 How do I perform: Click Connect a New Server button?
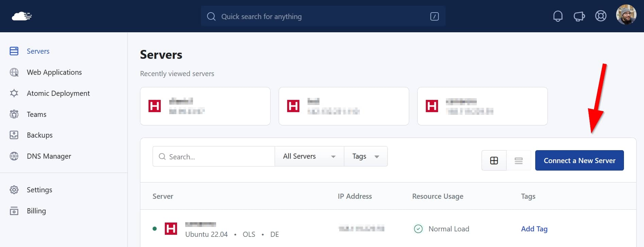pos(579,161)
